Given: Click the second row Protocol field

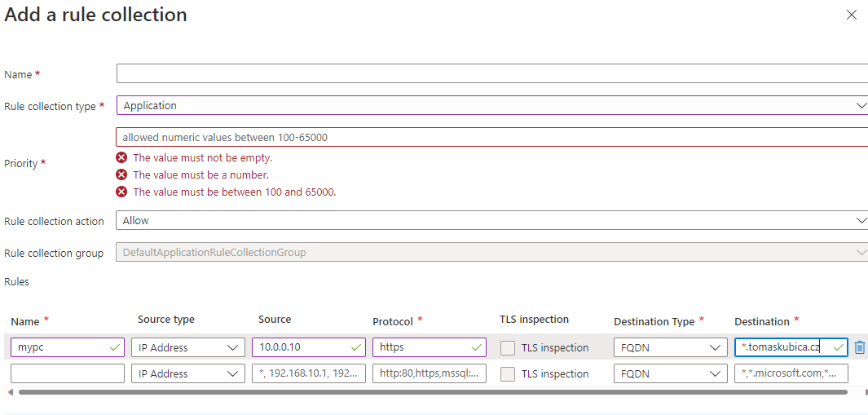Looking at the screenshot, I should (x=429, y=373).
